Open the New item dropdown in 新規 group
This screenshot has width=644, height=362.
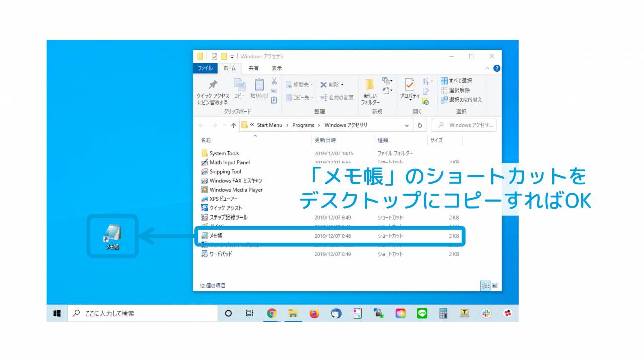(387, 81)
